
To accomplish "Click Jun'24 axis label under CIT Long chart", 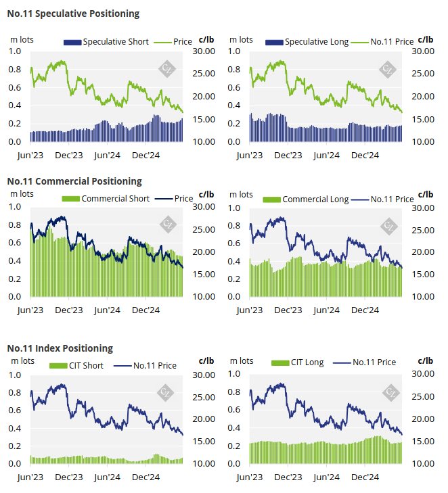I will pos(327,477).
